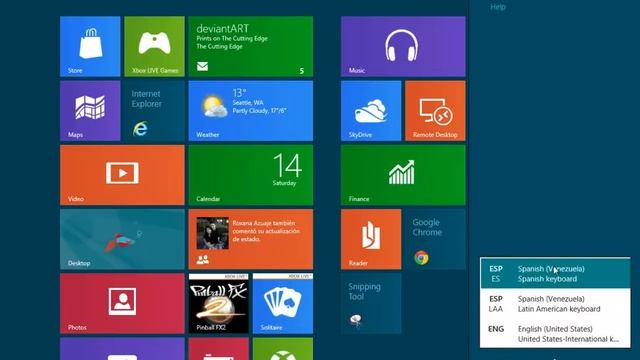The width and height of the screenshot is (640, 360).
Task: Open the Finance tile
Action: 403,175
